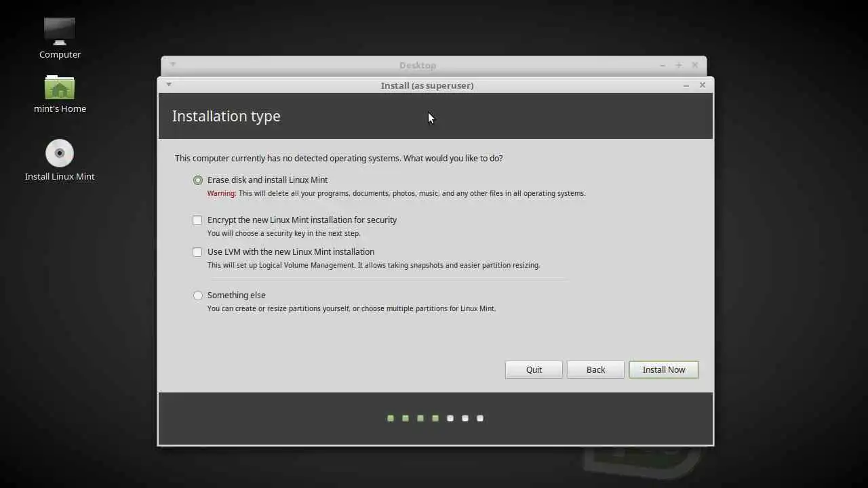
Task: Close the Install (as superuser) window
Action: coord(703,85)
